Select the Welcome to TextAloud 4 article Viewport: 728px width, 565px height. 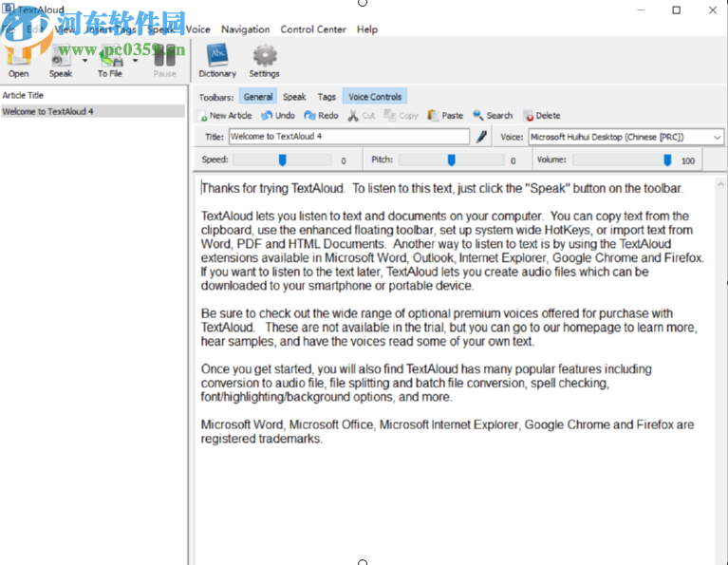(x=93, y=111)
